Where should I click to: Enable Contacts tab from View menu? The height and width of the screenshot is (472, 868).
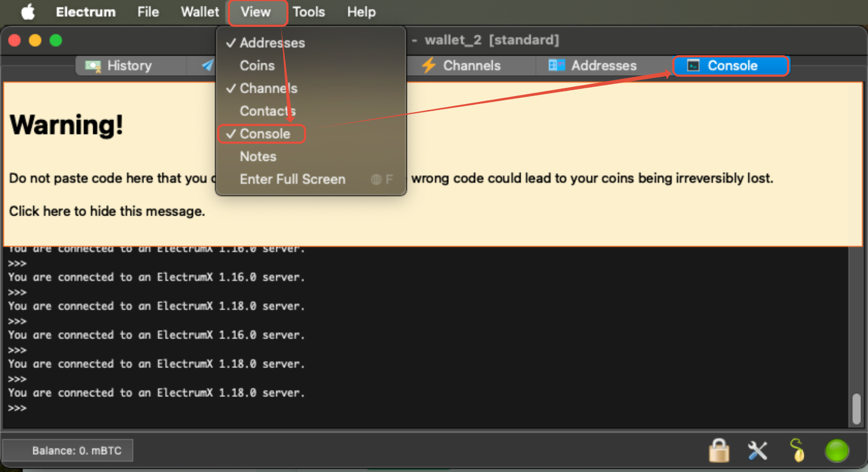(x=310, y=111)
